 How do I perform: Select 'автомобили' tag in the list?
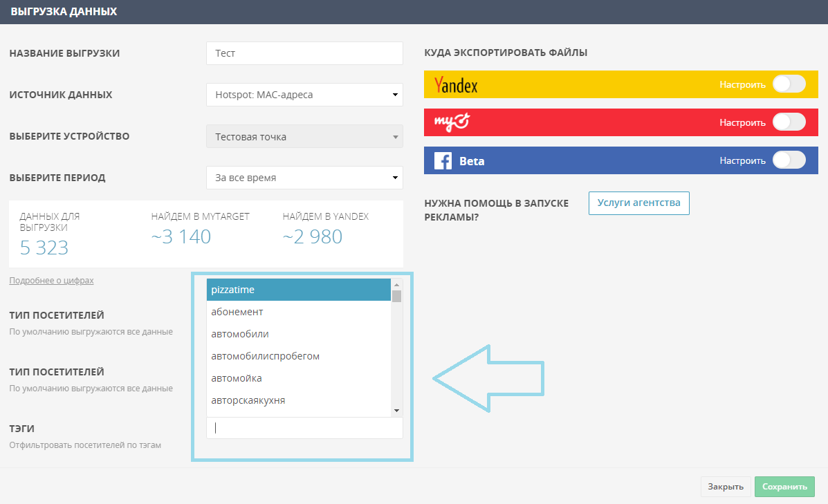click(x=298, y=333)
